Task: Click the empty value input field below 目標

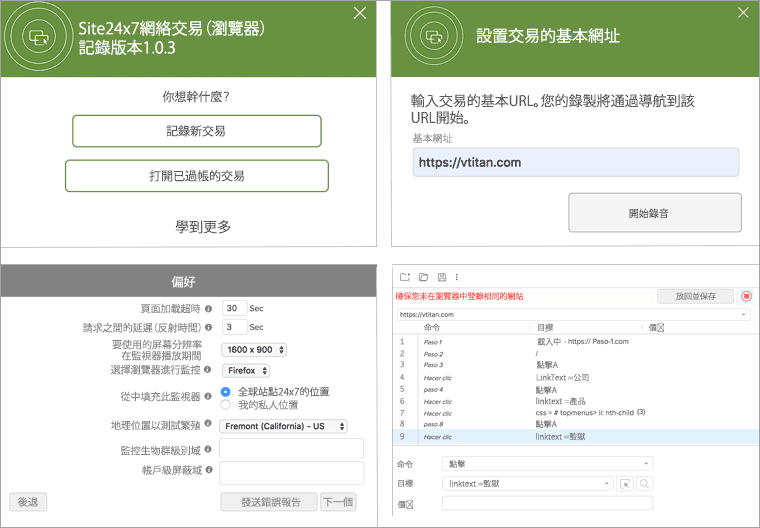Action: 548,503
